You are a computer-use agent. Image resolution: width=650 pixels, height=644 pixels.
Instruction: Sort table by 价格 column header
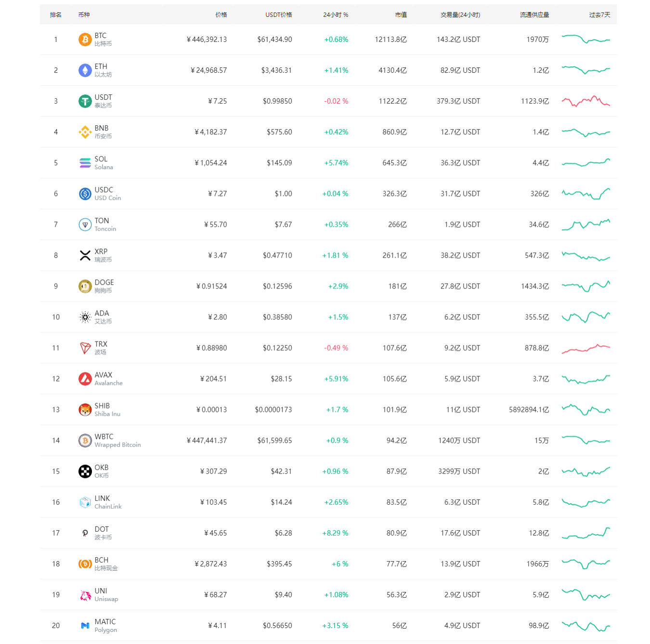(221, 15)
